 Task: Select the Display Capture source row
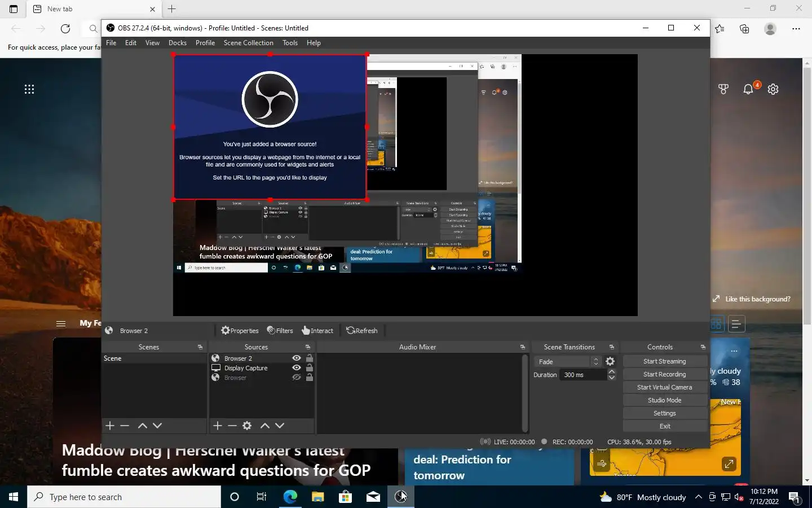tap(262, 368)
